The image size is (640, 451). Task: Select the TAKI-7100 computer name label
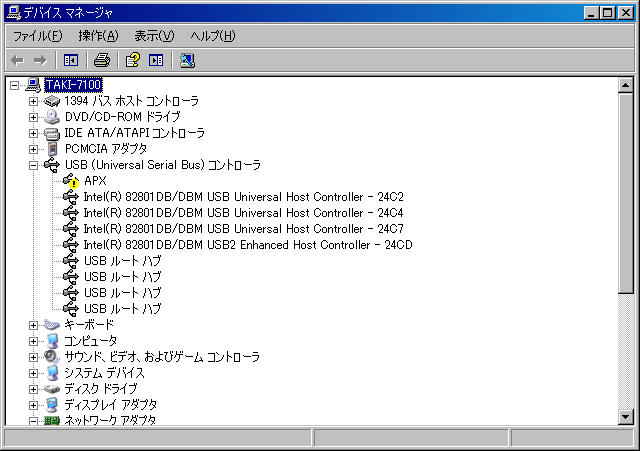(73, 85)
